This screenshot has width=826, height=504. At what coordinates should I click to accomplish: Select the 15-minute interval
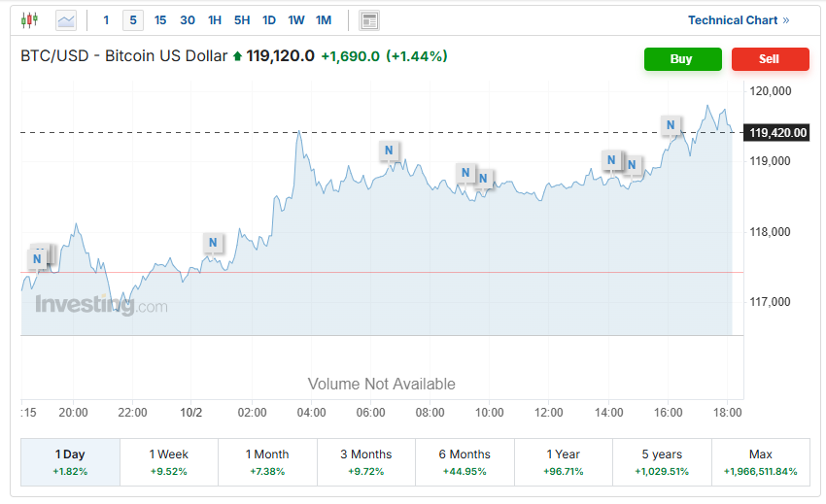click(x=160, y=20)
